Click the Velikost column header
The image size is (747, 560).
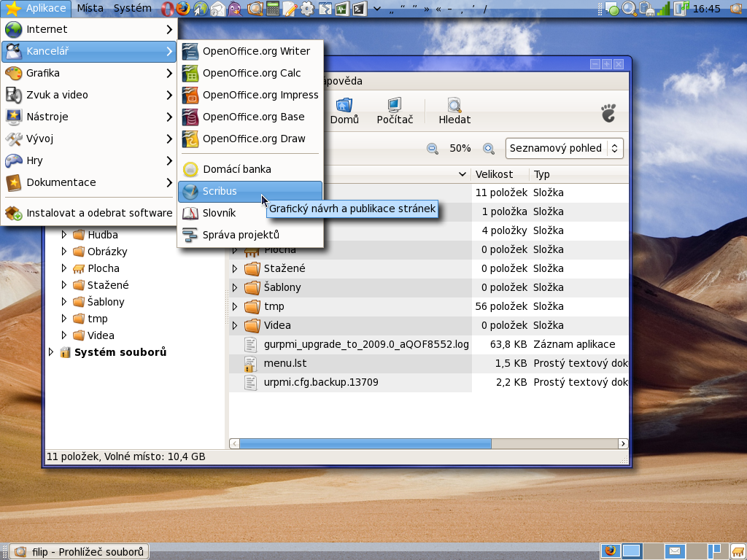[x=500, y=174]
